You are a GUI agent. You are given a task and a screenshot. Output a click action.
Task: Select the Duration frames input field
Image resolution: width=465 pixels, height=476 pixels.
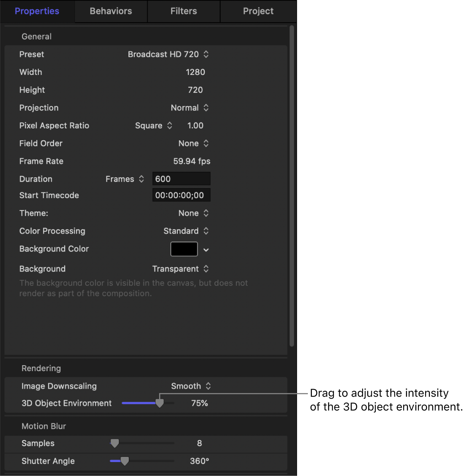point(181,179)
